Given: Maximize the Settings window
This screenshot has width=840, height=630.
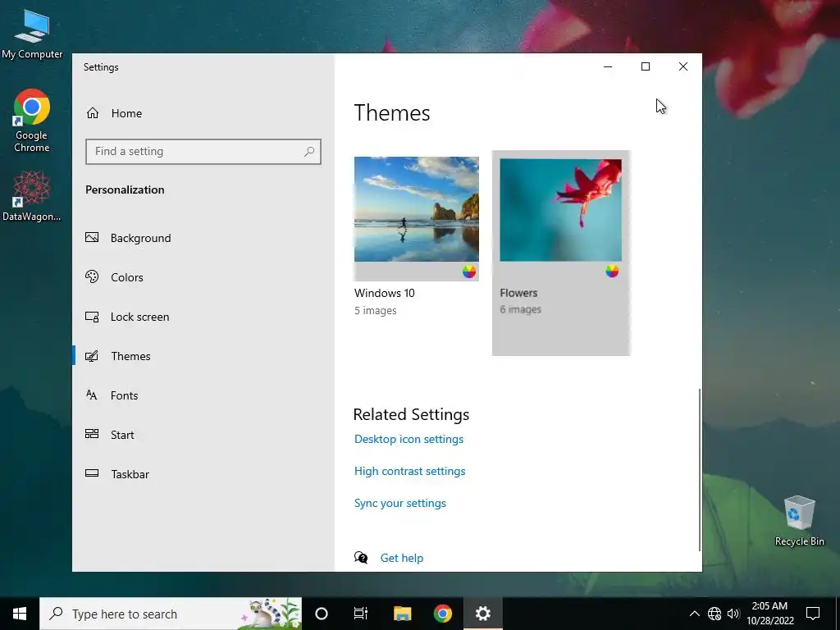Looking at the screenshot, I should click(646, 66).
